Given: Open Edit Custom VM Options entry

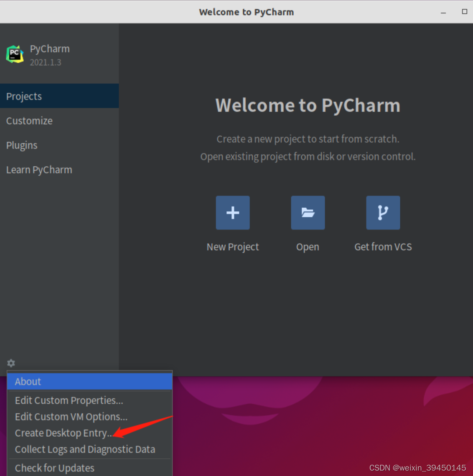Looking at the screenshot, I should pos(89,417).
